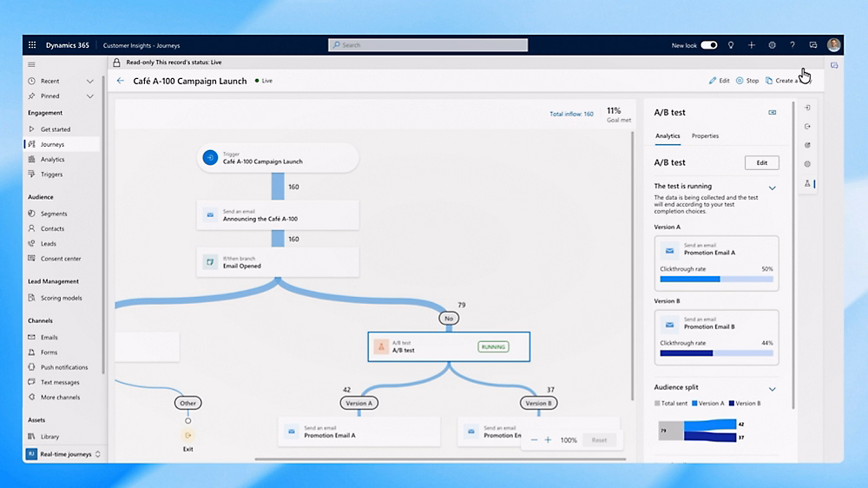Open Segments in the Audience navigation
This screenshot has height=488, width=868.
[x=54, y=214]
